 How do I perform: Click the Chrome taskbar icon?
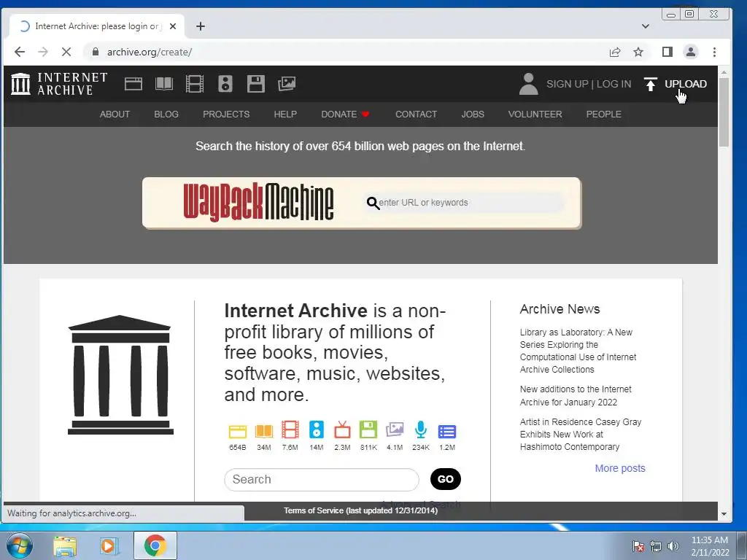[x=155, y=545]
